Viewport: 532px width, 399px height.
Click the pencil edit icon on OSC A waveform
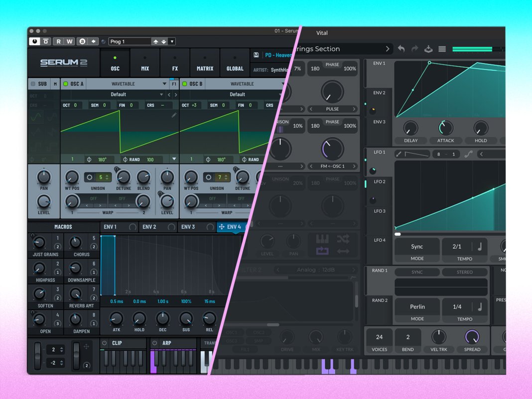174,116
